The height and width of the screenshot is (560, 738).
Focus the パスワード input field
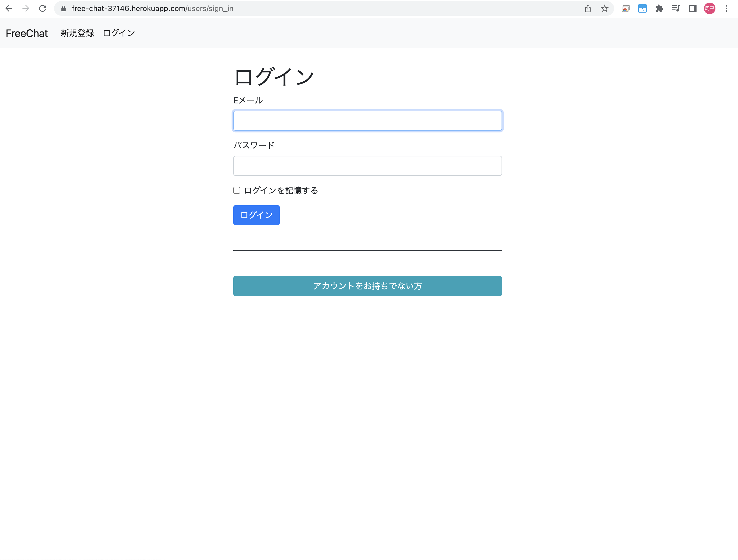pyautogui.click(x=367, y=165)
